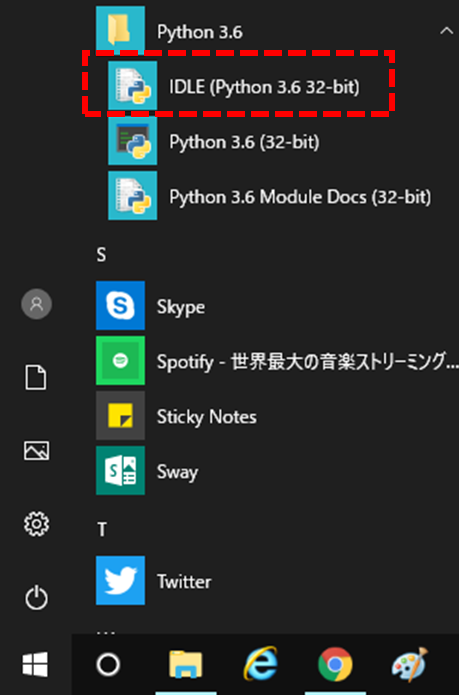The image size is (459, 695).
Task: Open File Explorer on the taskbar
Action: 186,664
